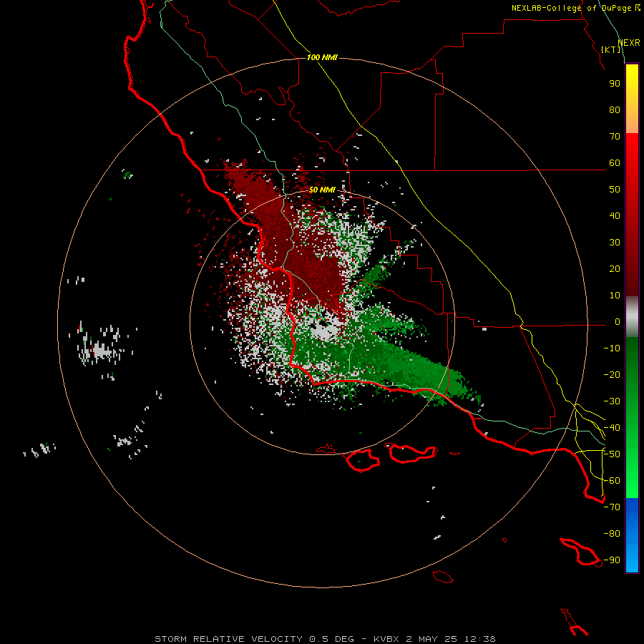Click the 70 value on the velocity scale
This screenshot has height=644, width=644.
[615, 137]
